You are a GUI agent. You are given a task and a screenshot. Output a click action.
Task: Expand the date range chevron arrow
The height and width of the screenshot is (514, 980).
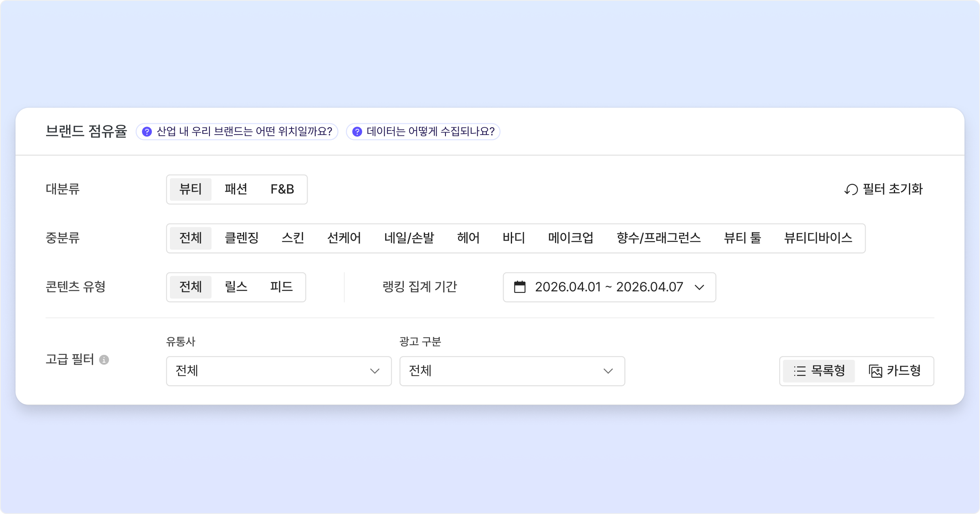tap(699, 287)
